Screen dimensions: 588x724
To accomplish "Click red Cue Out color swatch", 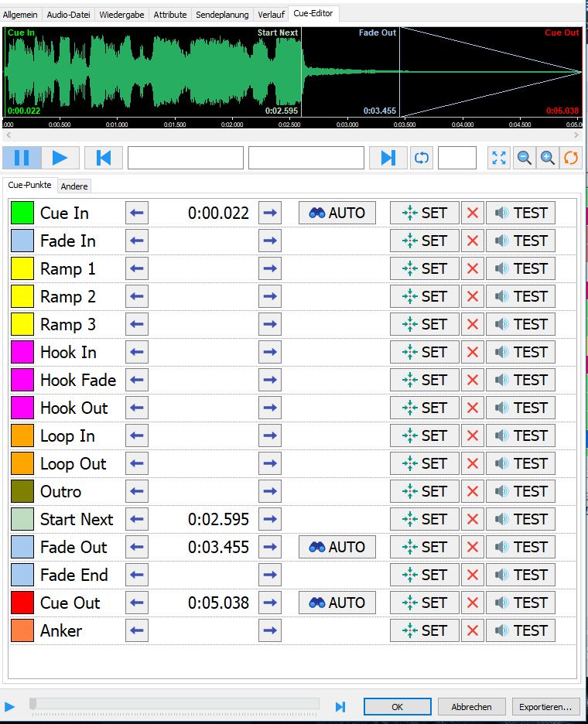I will [x=22, y=603].
